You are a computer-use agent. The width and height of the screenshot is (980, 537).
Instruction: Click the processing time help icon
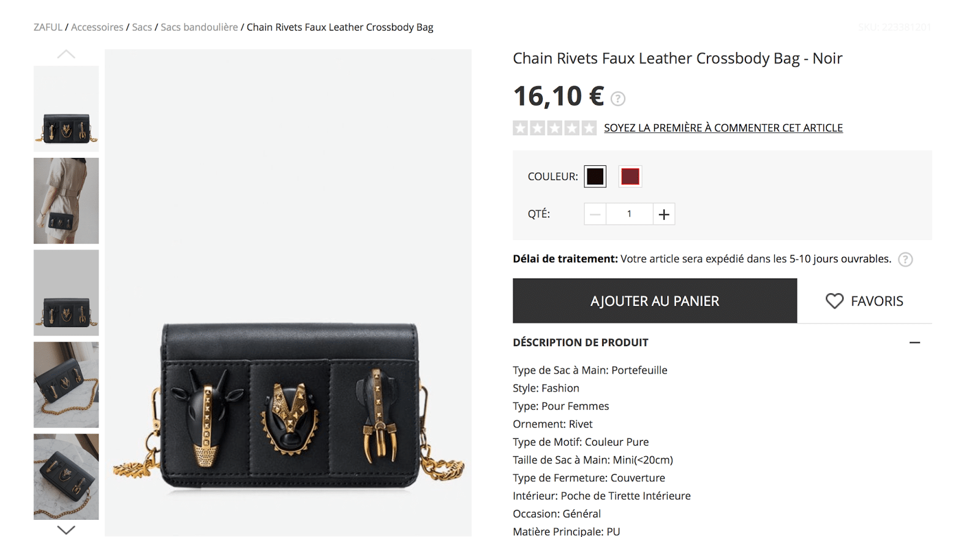point(905,260)
